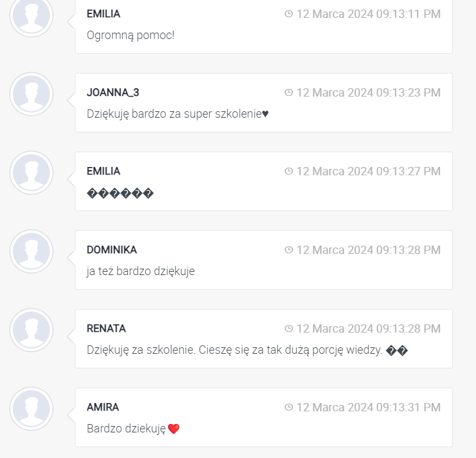Click Joanna_3's profile avatar
Viewport: 476px width, 458px height.
click(31, 94)
